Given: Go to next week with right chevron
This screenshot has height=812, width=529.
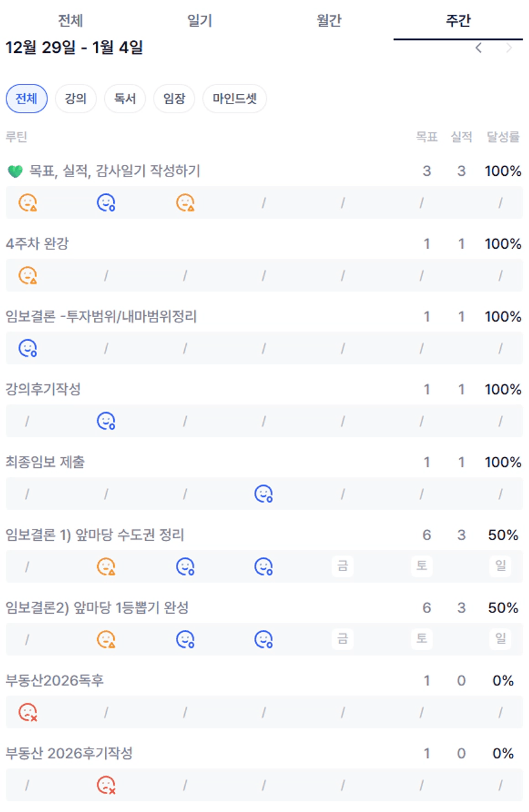Looking at the screenshot, I should pos(509,49).
